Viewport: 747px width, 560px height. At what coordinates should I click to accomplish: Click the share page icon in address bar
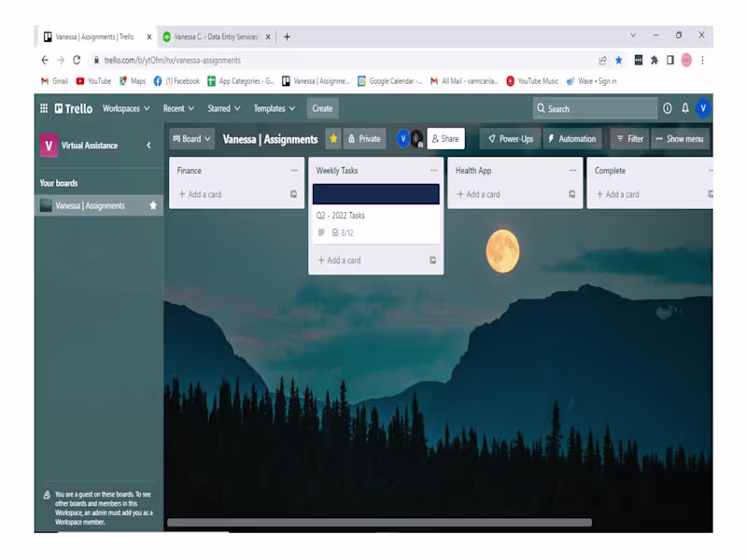602,60
